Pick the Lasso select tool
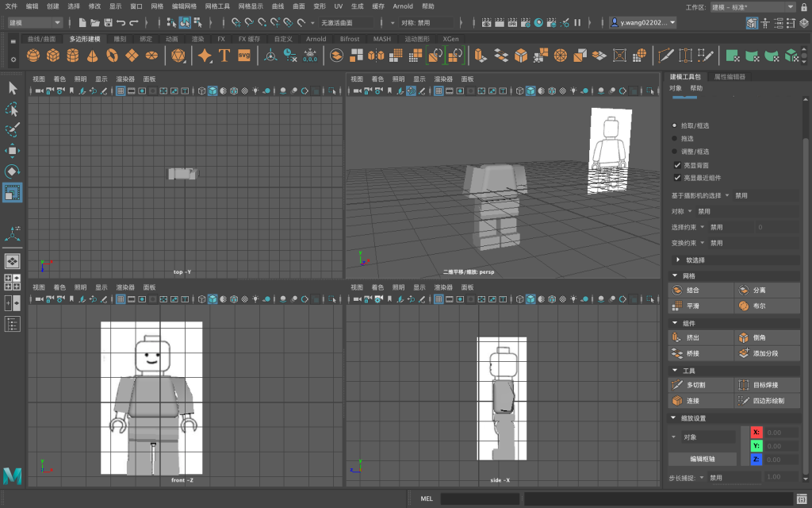This screenshot has height=508, width=812. click(12, 109)
